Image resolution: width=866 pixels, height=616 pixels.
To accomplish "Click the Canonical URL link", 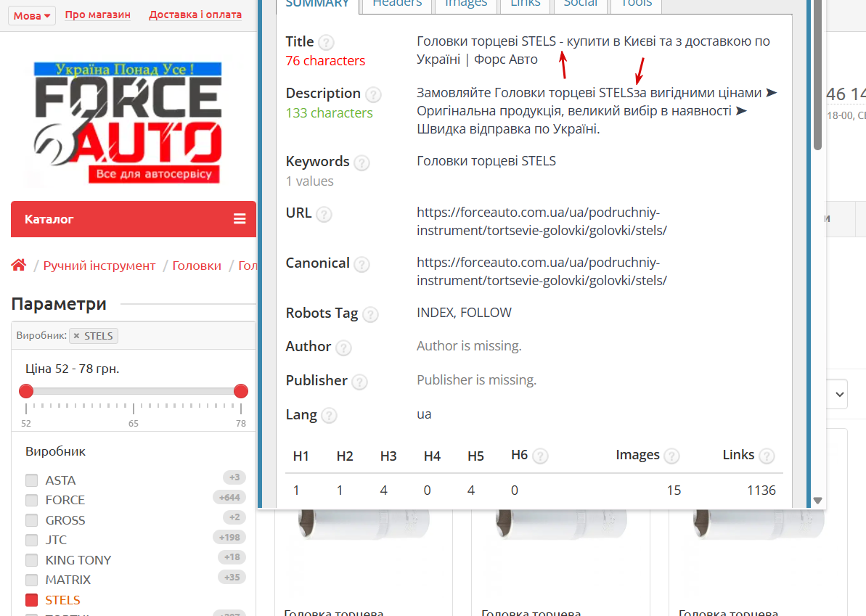I will pyautogui.click(x=542, y=271).
